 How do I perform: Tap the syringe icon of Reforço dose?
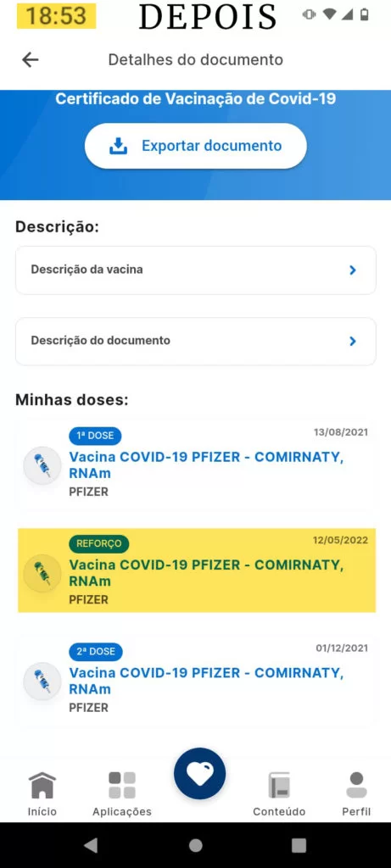coord(42,574)
